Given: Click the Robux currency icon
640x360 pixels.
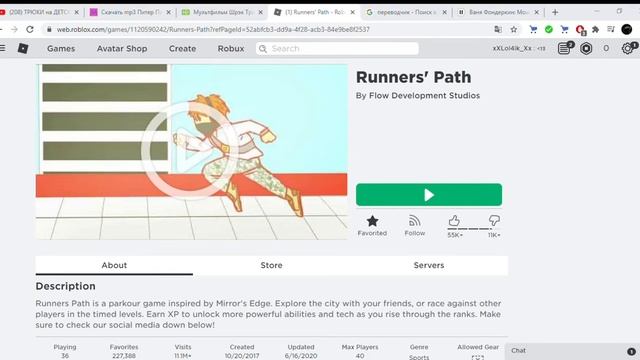Looking at the screenshot, I should point(586,49).
